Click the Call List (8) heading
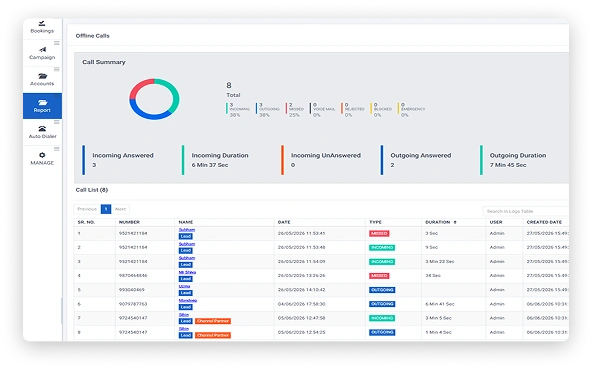Viewport: 592px width, 369px height. point(92,190)
